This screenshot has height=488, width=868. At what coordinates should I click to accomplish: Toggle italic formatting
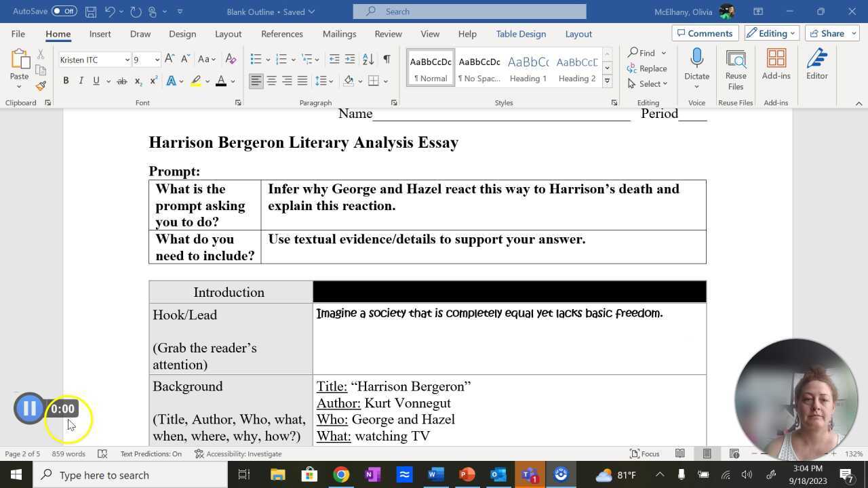click(81, 81)
